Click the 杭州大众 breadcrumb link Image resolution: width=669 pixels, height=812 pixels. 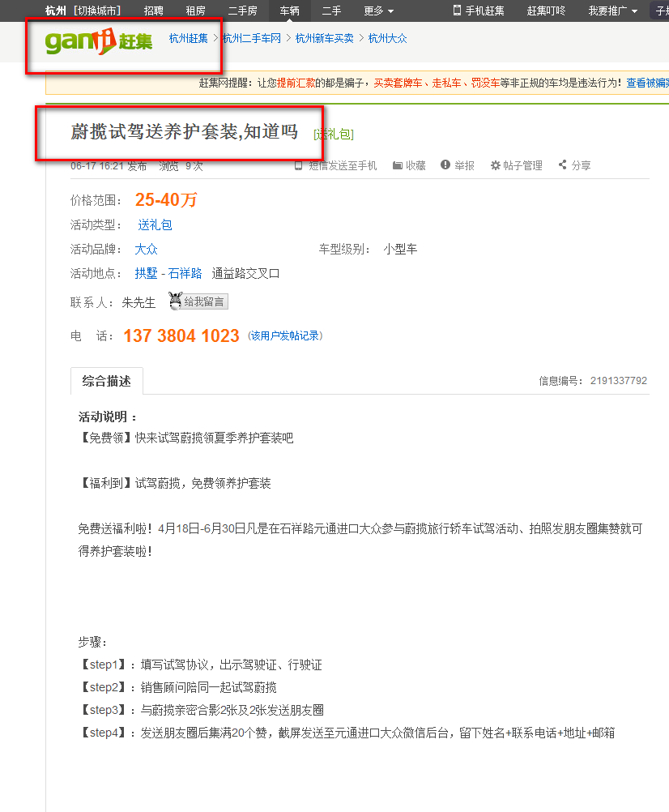387,38
